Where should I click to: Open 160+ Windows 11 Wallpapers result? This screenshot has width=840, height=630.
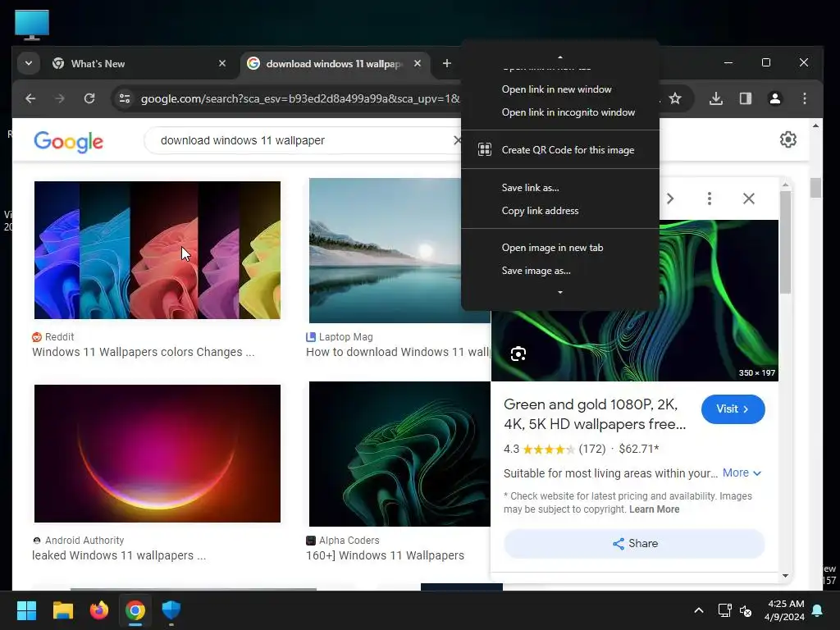[386, 556]
